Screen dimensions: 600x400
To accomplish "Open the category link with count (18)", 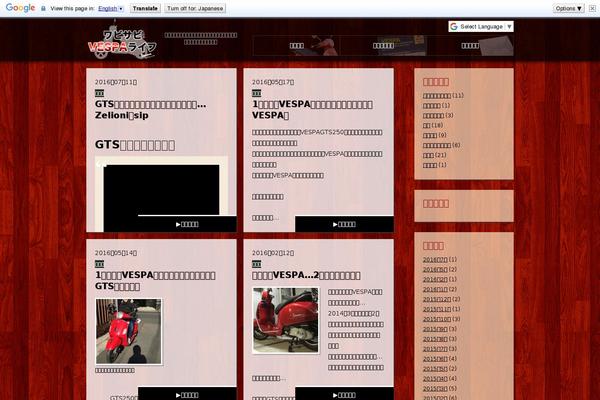I will pos(427,125).
